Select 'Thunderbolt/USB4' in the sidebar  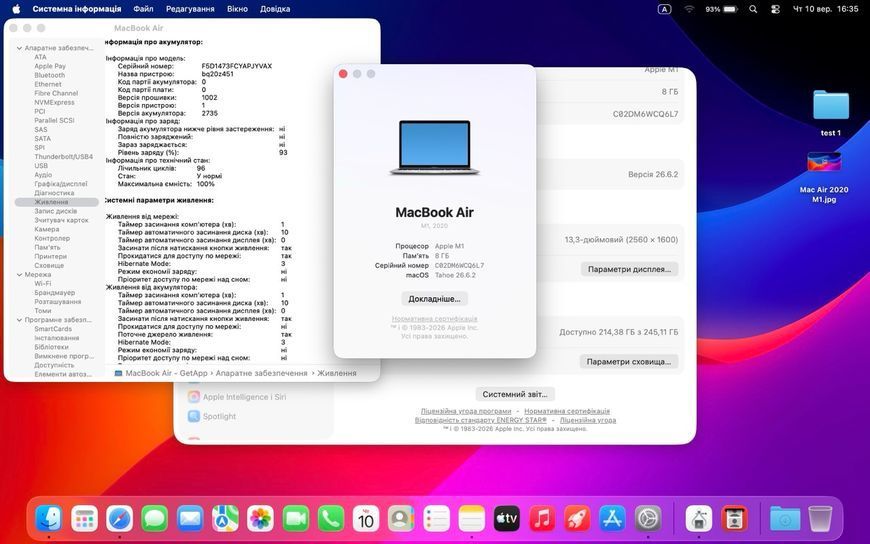click(63, 157)
